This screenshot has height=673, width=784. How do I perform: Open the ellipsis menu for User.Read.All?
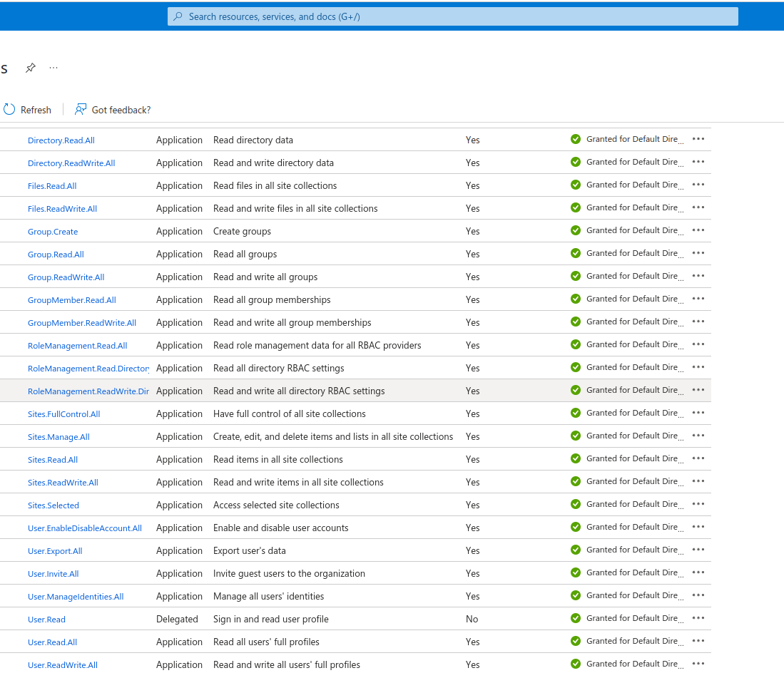(x=698, y=641)
